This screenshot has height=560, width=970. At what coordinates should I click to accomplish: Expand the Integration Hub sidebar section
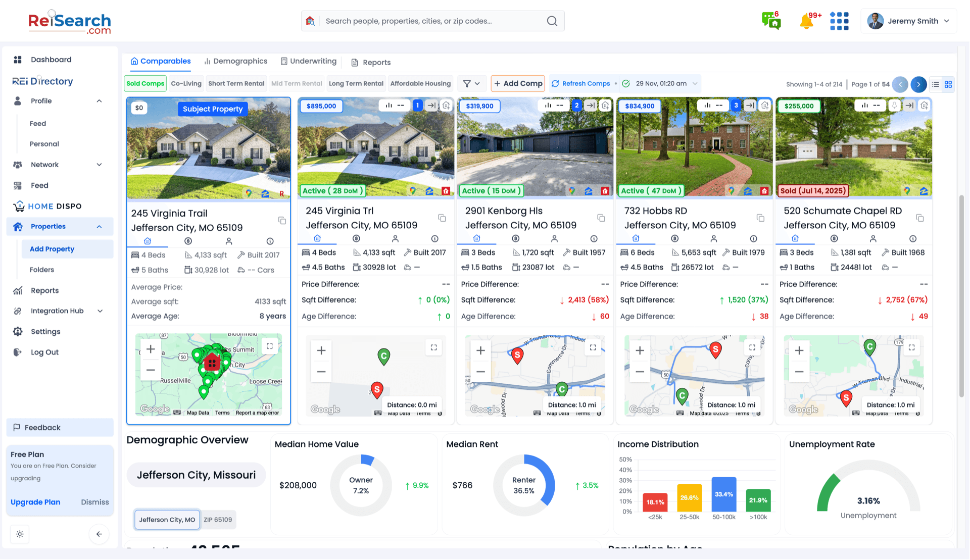(100, 311)
